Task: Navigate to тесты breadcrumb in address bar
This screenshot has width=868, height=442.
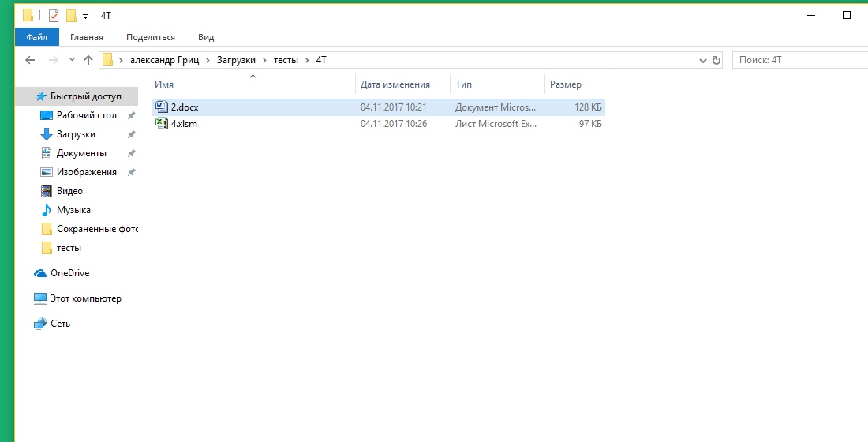Action: click(286, 60)
